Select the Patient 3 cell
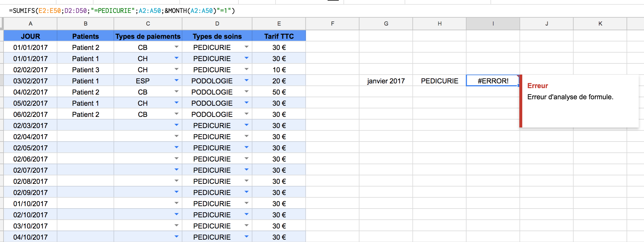This screenshot has width=644, height=242. coord(86,69)
